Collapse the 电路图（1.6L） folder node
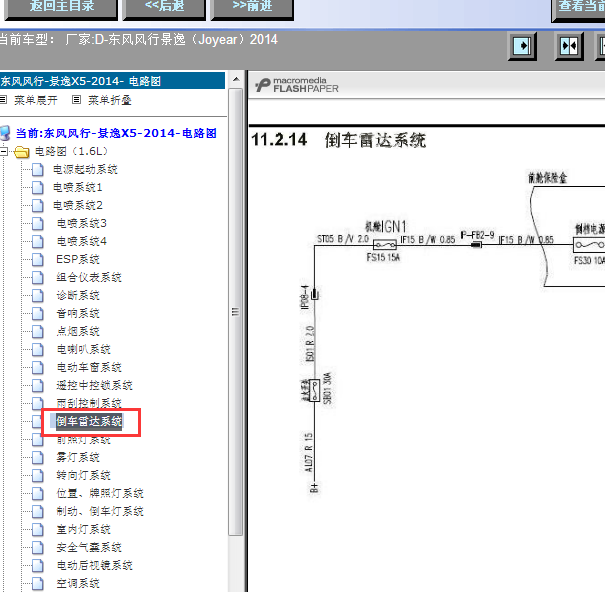Image resolution: width=605 pixels, height=592 pixels. (x=3, y=152)
